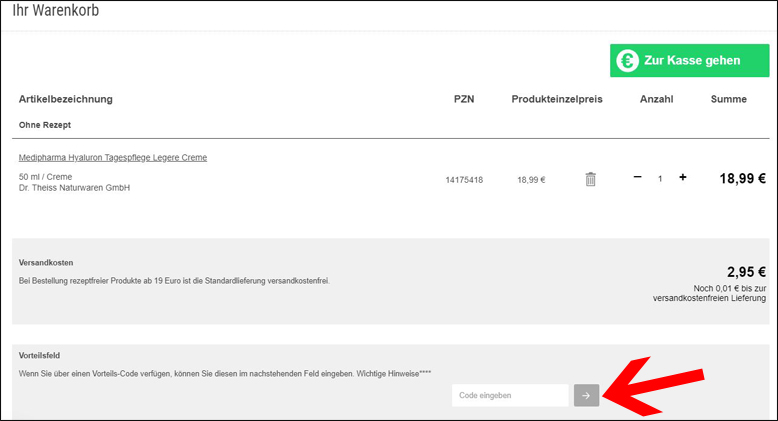Click the unit price 18,99 €

pos(531,180)
